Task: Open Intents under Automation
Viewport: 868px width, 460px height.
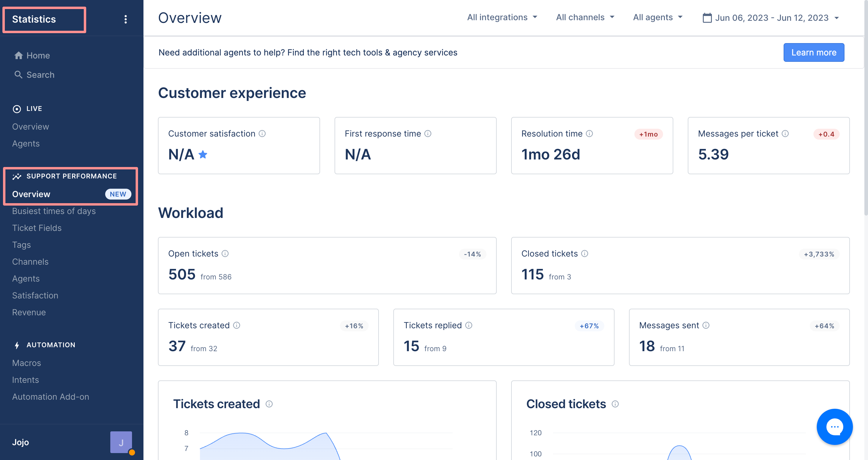Action: point(26,380)
